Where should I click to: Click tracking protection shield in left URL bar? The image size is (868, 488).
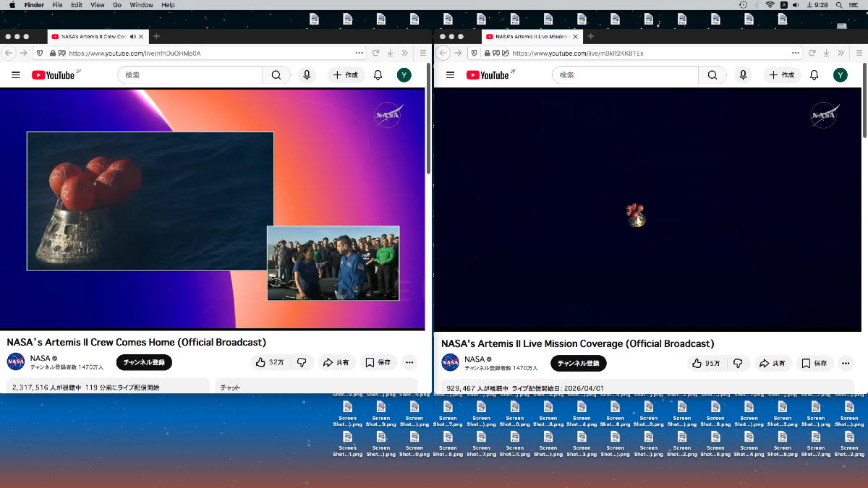pos(39,53)
